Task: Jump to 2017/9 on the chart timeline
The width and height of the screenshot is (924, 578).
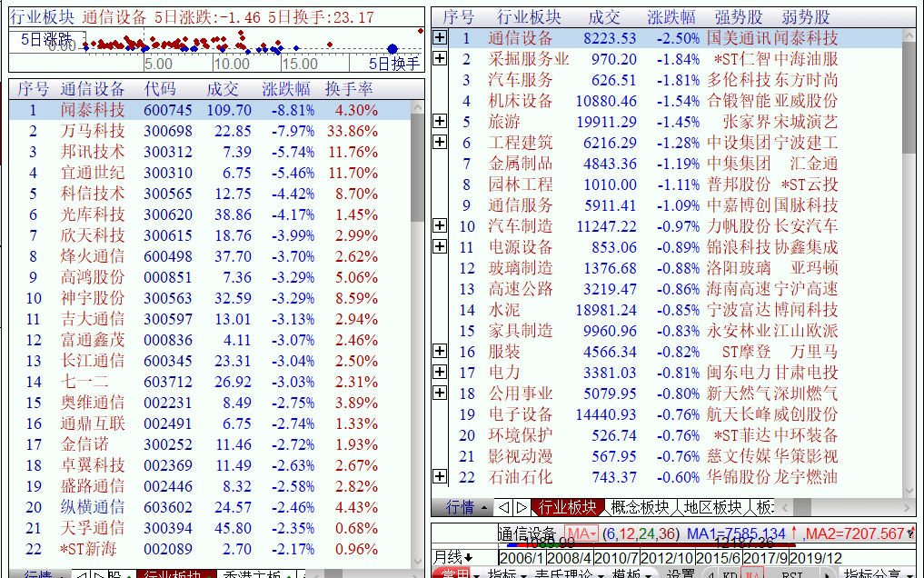Action: point(766,558)
